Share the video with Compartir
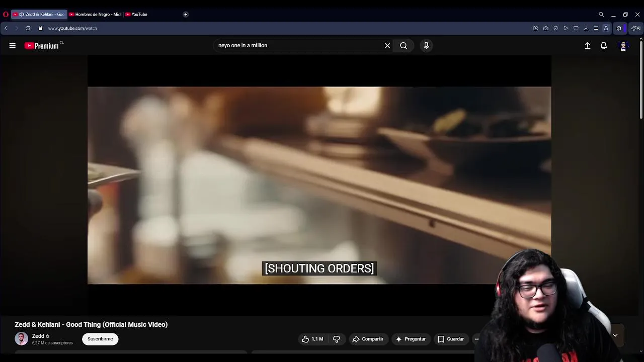Image resolution: width=644 pixels, height=362 pixels. point(368,339)
